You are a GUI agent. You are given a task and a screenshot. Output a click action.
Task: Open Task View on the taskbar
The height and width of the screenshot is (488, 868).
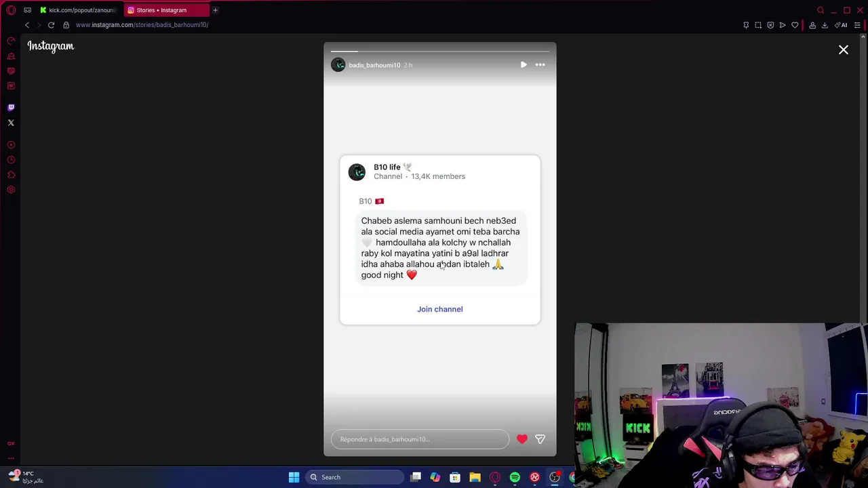416,477
